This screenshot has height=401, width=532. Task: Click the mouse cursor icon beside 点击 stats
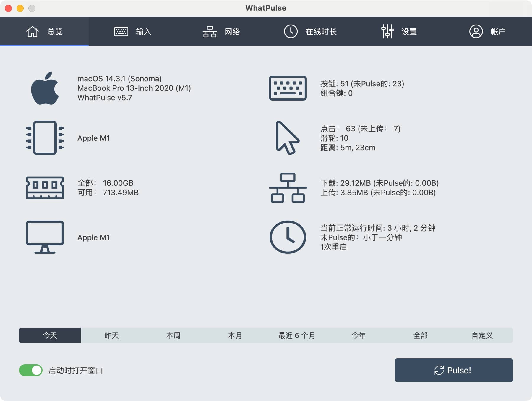[x=288, y=138]
